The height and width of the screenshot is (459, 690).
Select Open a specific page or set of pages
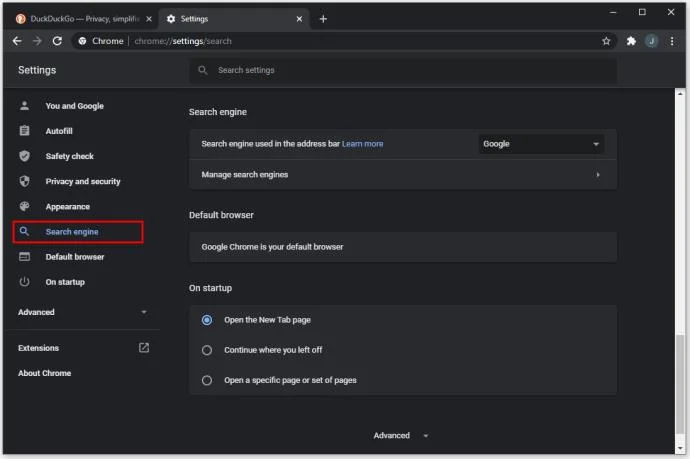[207, 380]
